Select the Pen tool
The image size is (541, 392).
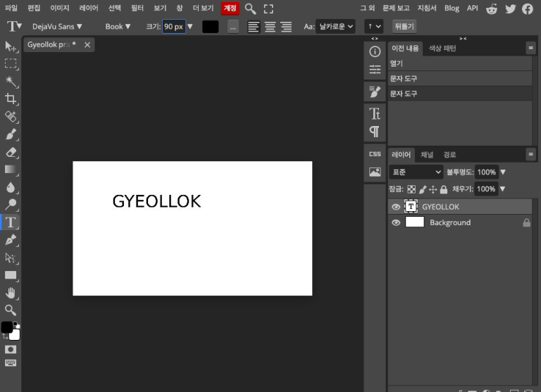(11, 240)
